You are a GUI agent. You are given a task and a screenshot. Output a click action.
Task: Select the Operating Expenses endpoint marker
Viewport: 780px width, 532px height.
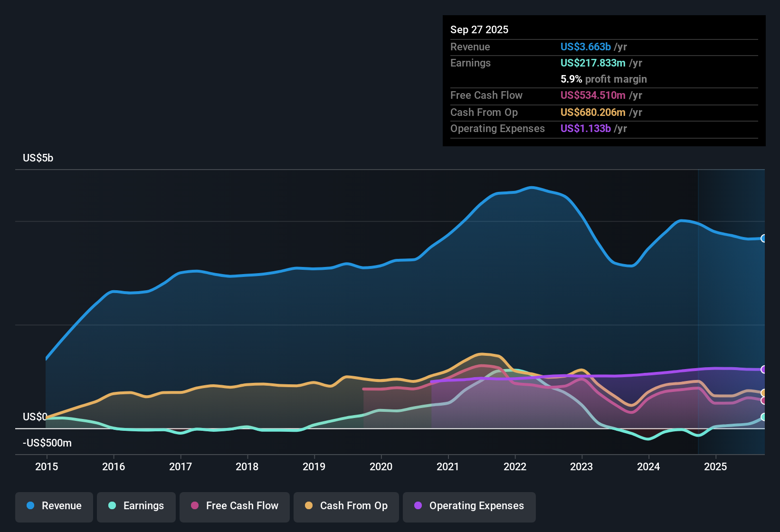point(764,370)
